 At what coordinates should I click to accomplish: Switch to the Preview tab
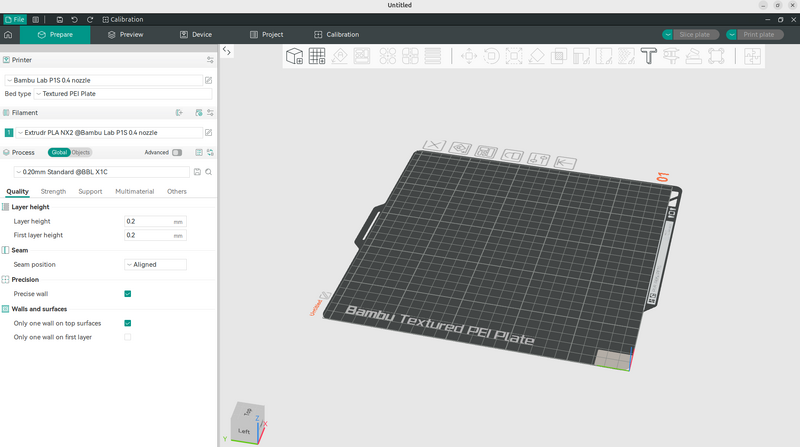(126, 35)
